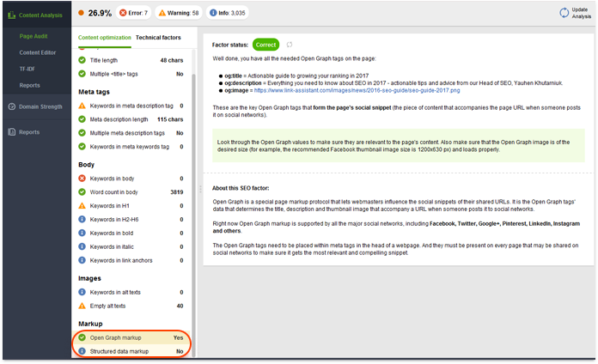Click the 26.9% optimization score
598x364 pixels.
100,13
